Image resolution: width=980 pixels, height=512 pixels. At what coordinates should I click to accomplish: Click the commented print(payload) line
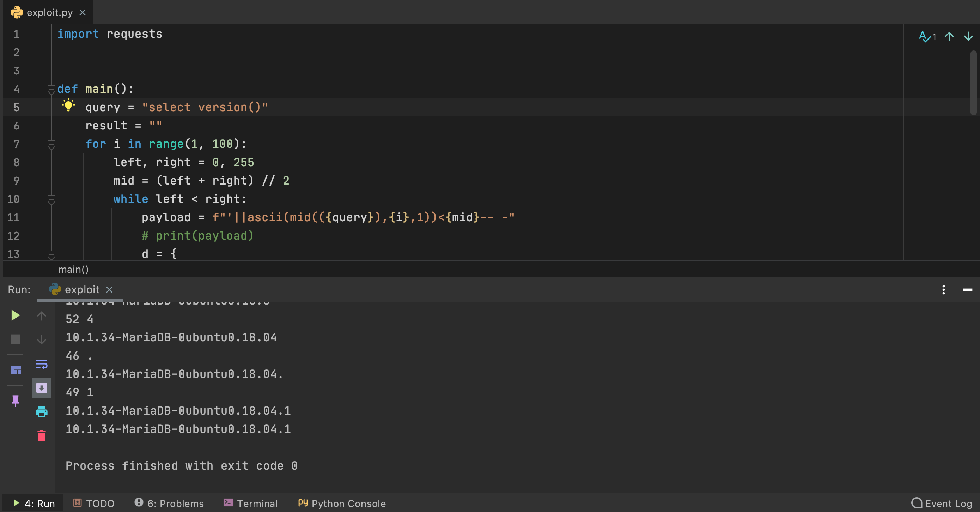pyautogui.click(x=197, y=236)
